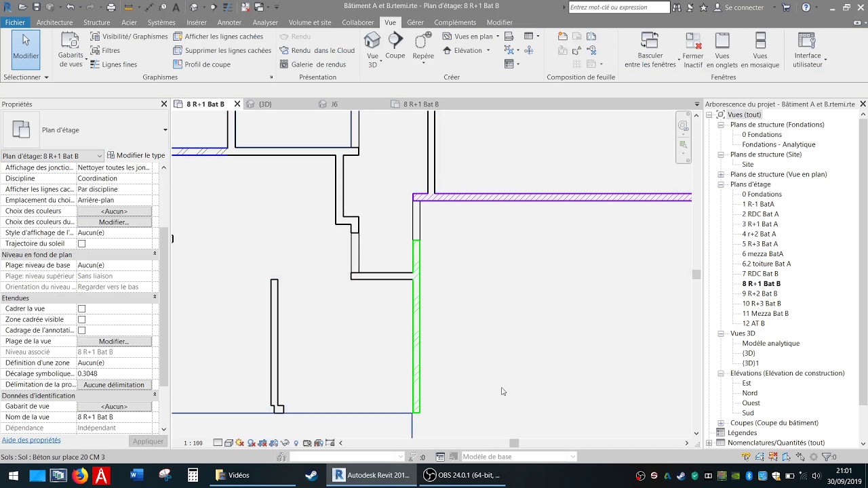Open Galerie de rendus
Image resolution: width=868 pixels, height=488 pixels.
pyautogui.click(x=313, y=64)
